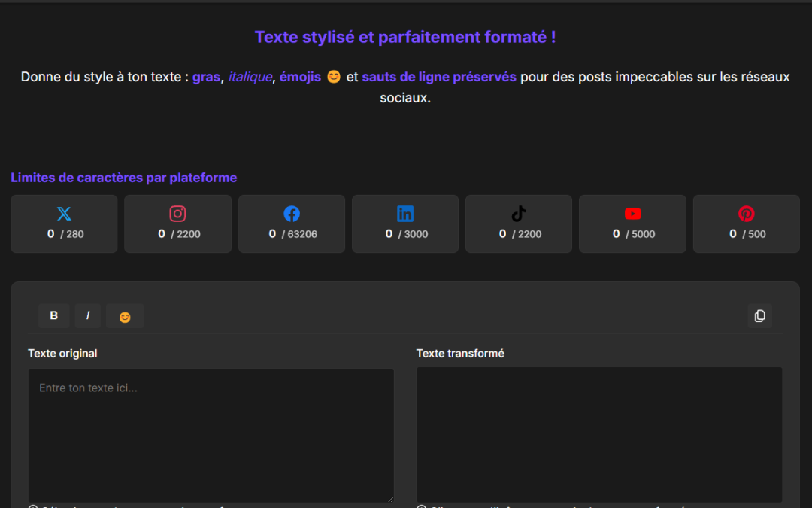This screenshot has height=508, width=812.
Task: Click the 'Texte transformé' label
Action: pos(460,354)
